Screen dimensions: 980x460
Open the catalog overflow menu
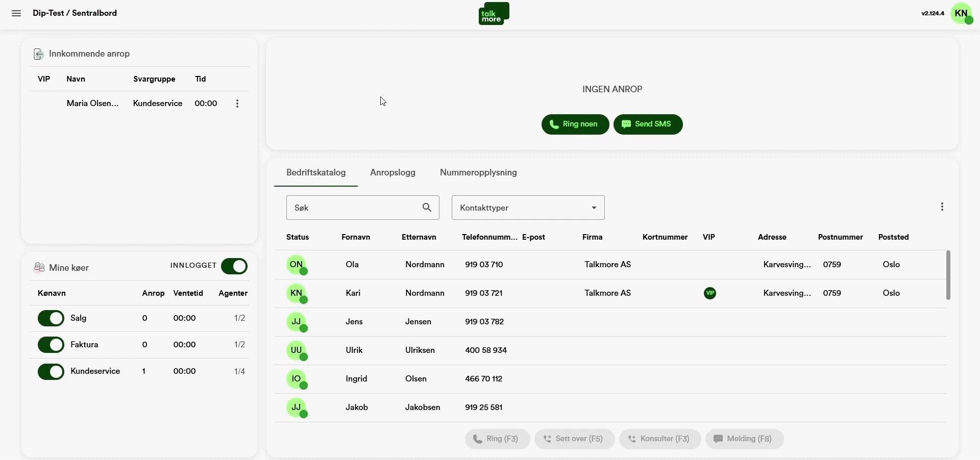(x=942, y=206)
